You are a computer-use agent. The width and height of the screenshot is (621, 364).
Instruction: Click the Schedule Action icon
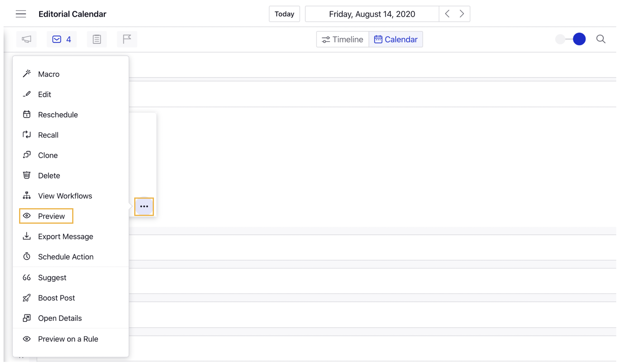click(x=27, y=256)
